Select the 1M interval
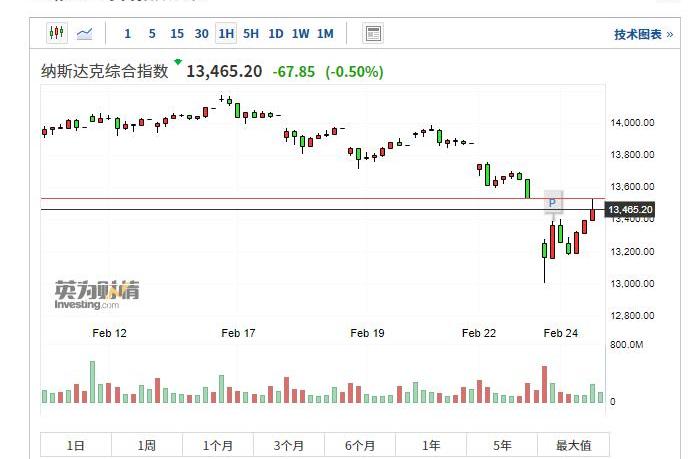The width and height of the screenshot is (693, 459). (325, 34)
